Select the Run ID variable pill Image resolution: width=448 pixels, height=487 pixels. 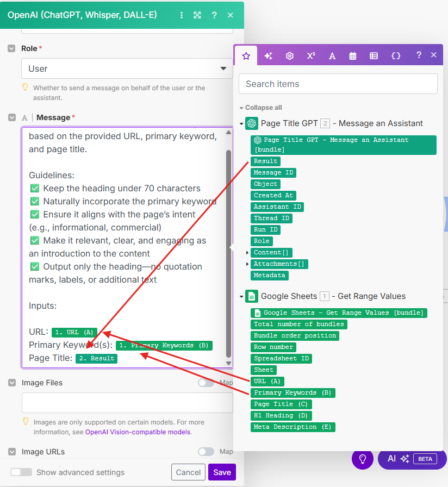click(x=265, y=230)
